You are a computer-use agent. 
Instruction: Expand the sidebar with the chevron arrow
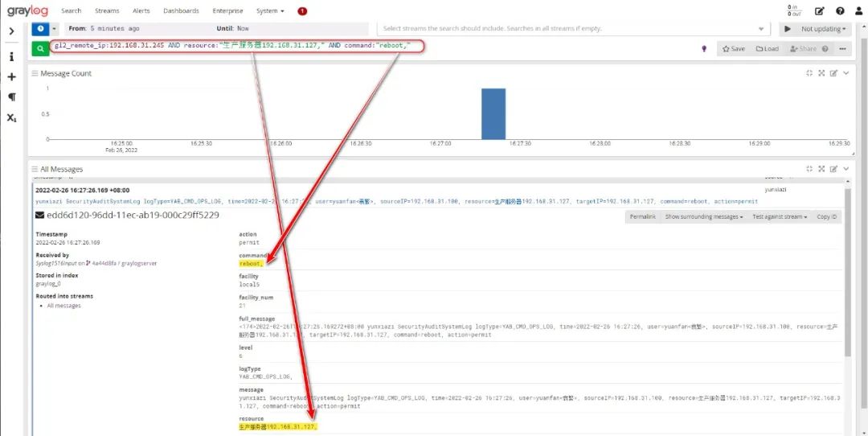click(11, 31)
